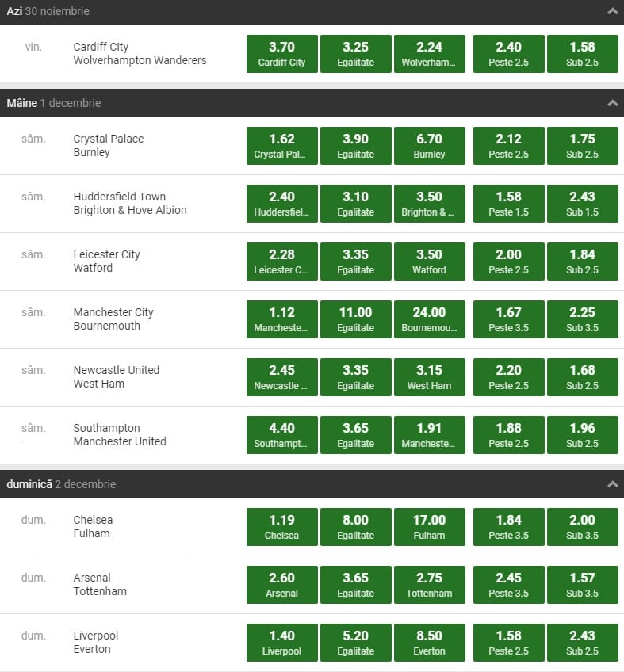This screenshot has width=624, height=672.
Task: Open Arsenal vs Tottenham match details
Action: (100, 585)
